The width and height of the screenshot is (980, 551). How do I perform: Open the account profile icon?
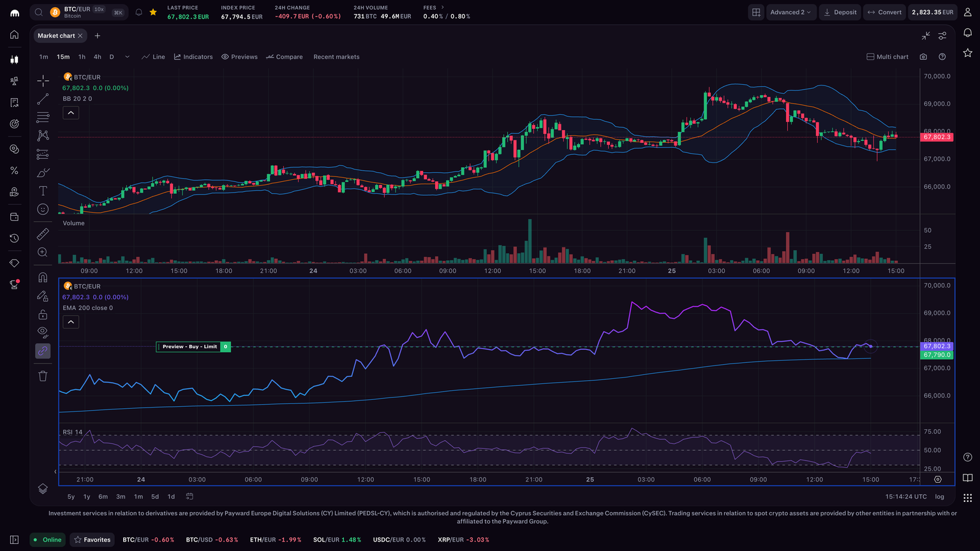968,12
